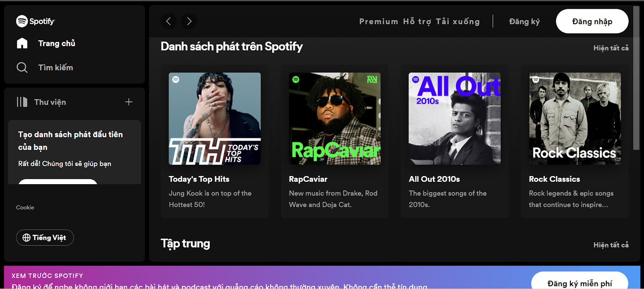Click the Đăng nhập login button

pyautogui.click(x=592, y=21)
